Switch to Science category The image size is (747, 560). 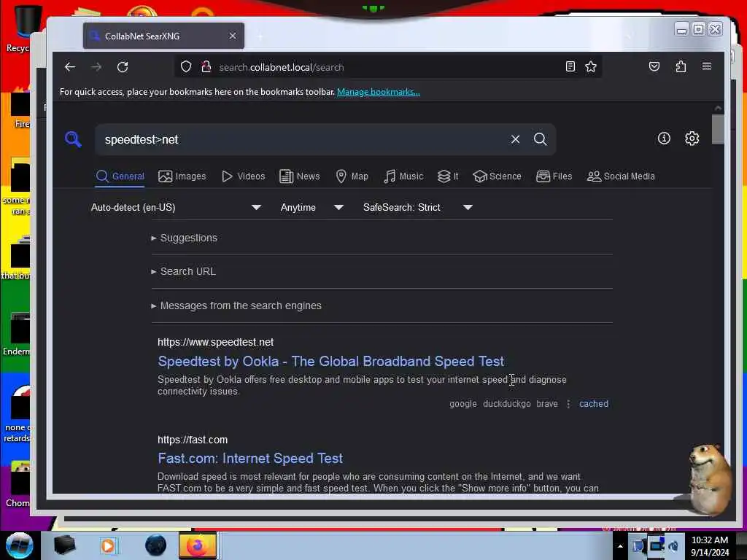tap(497, 176)
